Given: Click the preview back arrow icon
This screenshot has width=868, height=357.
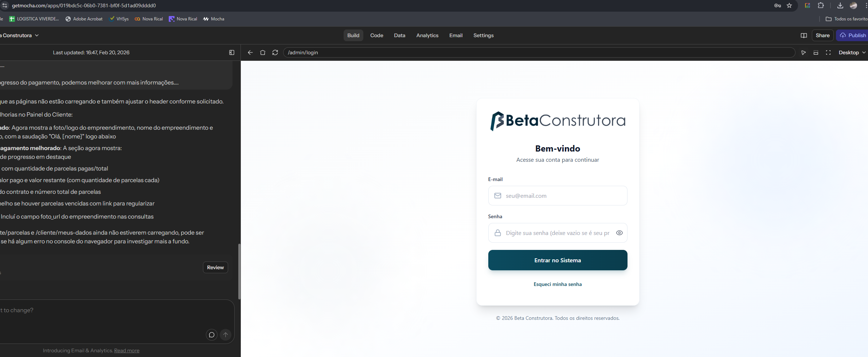Looking at the screenshot, I should point(250,52).
